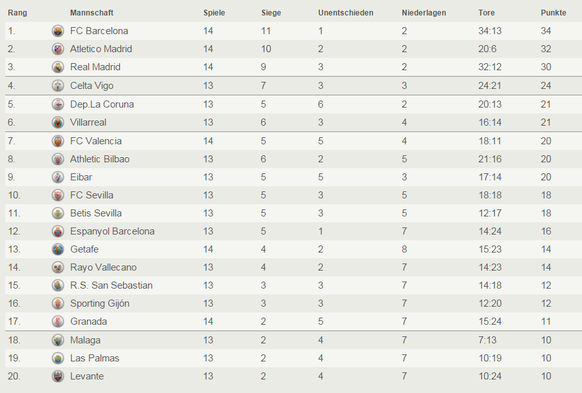
Task: Open the FC Valencia crest icon
Action: coord(58,141)
